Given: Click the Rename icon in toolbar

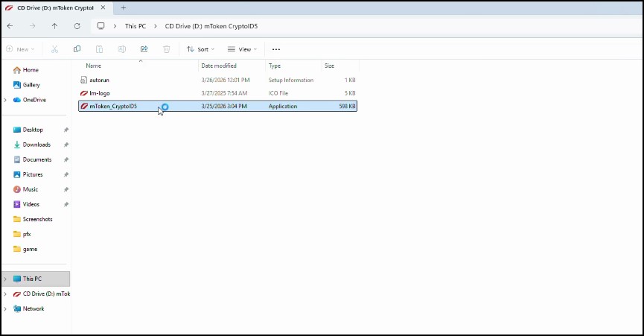Looking at the screenshot, I should tap(121, 49).
